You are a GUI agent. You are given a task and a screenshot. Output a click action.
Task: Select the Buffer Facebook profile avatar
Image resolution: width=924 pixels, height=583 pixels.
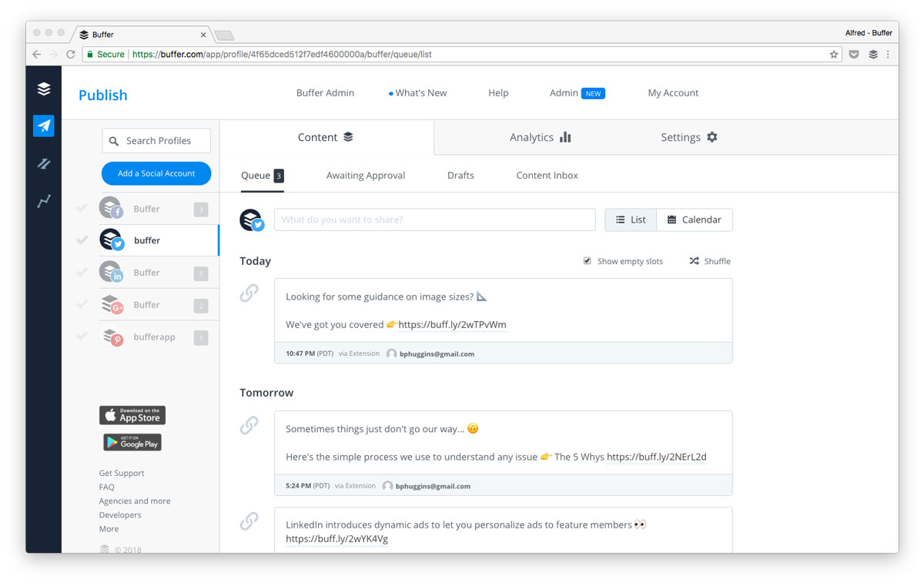[112, 208]
